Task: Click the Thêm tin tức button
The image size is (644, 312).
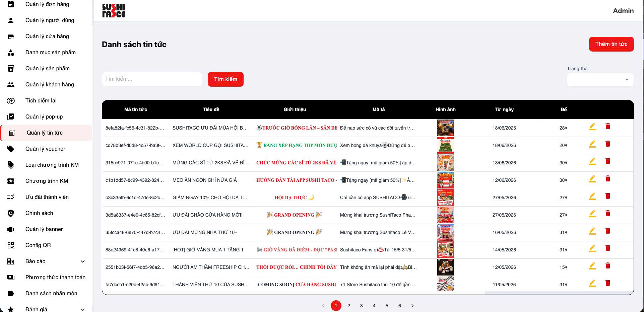Action: click(611, 44)
